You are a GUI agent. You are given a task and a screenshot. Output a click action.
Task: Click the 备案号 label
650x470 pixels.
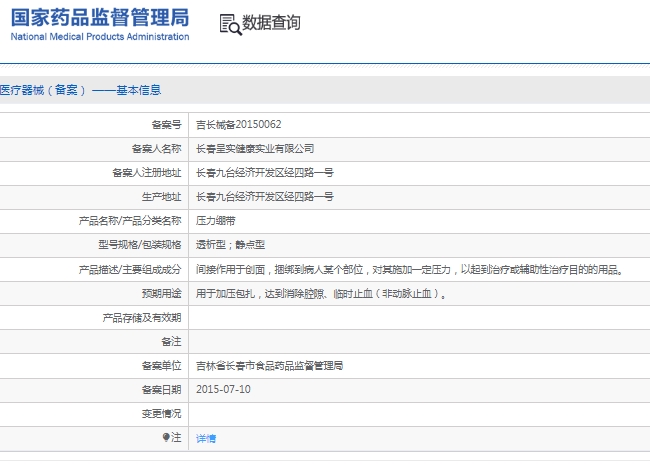tap(166, 124)
